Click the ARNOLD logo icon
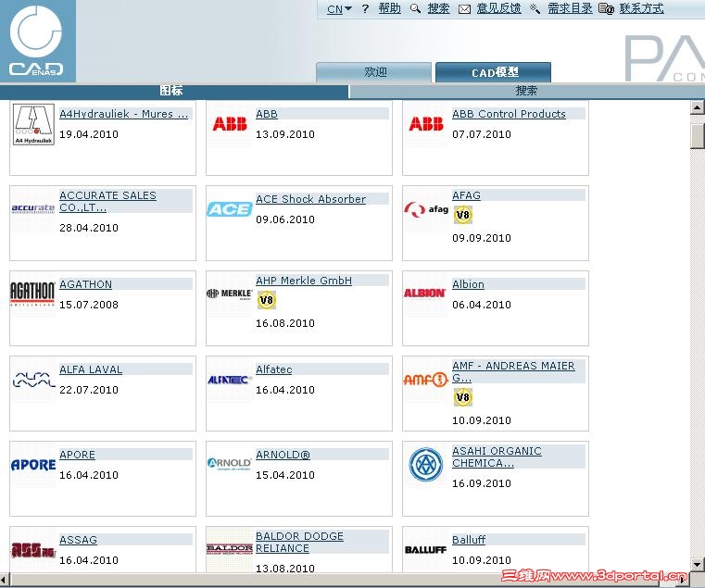The height and width of the screenshot is (588, 705). (x=230, y=463)
